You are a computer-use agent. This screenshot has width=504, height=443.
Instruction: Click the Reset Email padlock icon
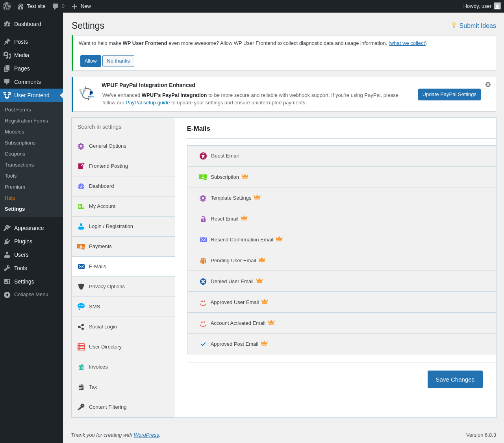point(203,219)
